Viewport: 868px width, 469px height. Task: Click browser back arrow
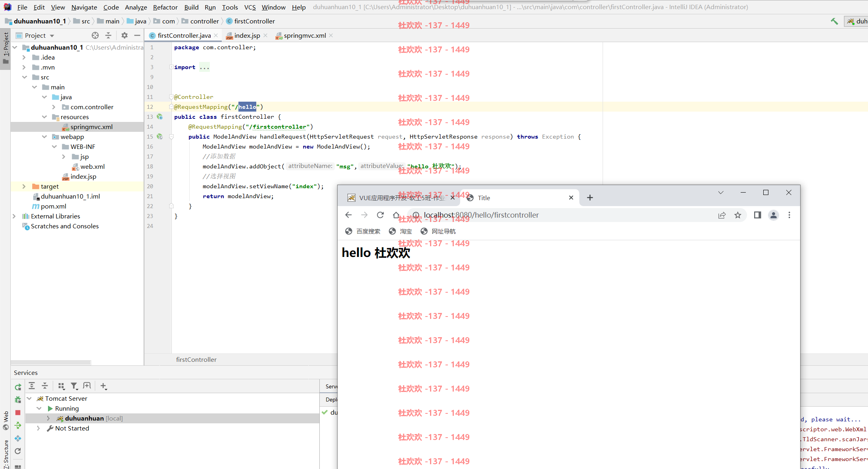[348, 215]
